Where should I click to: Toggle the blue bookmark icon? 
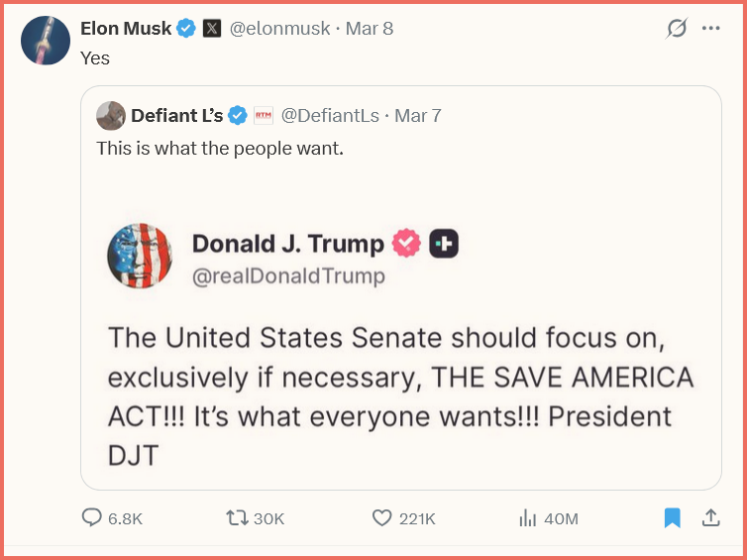(673, 517)
